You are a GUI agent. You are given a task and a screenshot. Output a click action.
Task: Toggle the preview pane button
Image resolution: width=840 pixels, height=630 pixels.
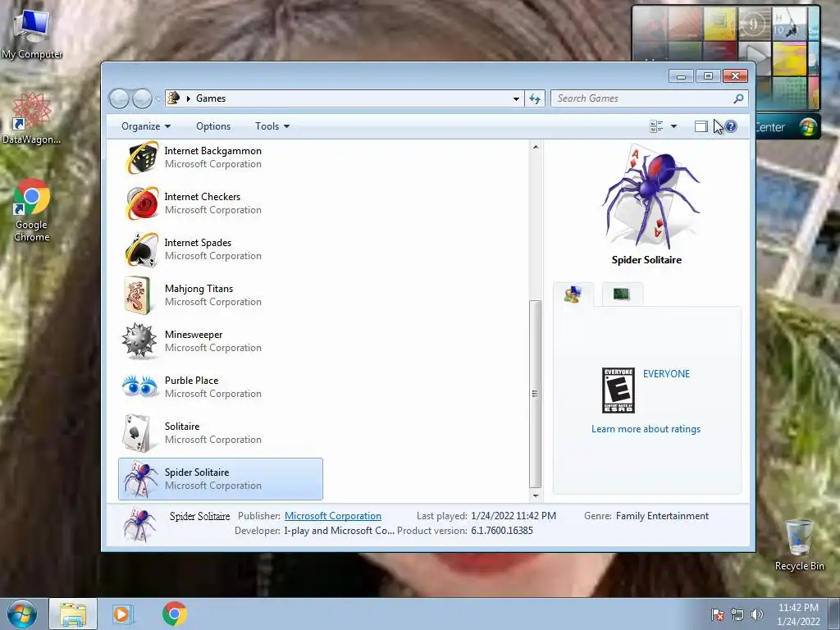tap(701, 126)
